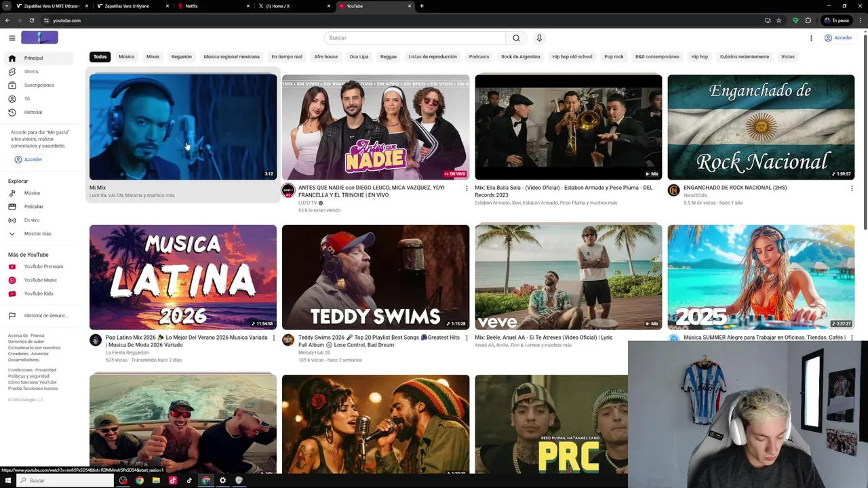Click the Acceder button in the sidebar
The width and height of the screenshot is (868, 488).
[28, 160]
